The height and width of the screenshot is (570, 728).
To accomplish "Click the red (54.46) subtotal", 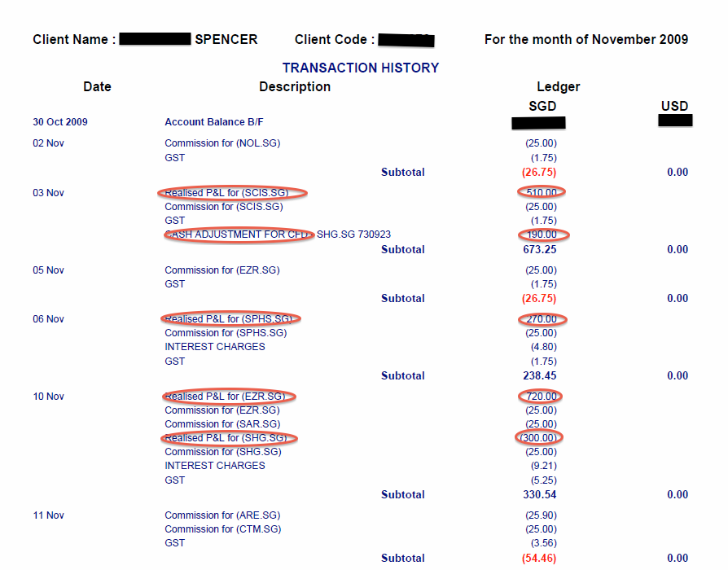I will tap(539, 559).
